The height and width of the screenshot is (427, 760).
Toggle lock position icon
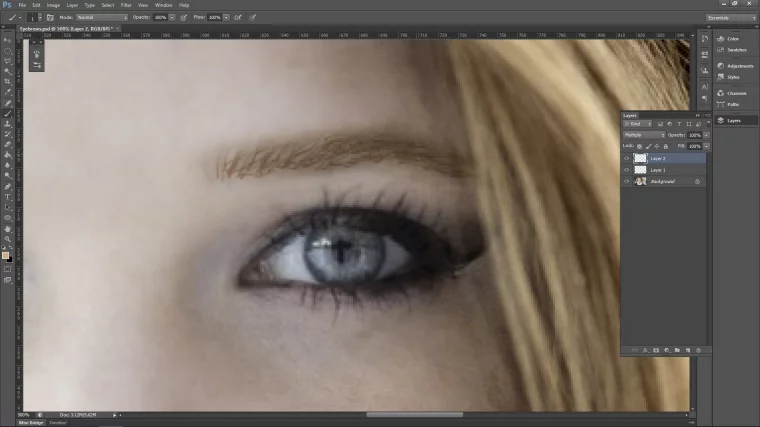(x=657, y=146)
